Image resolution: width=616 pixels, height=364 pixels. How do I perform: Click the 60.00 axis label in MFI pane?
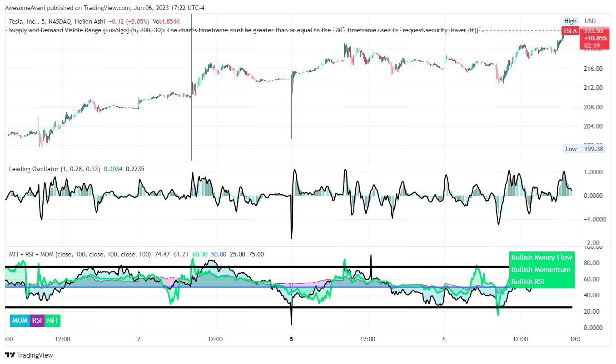coord(592,279)
